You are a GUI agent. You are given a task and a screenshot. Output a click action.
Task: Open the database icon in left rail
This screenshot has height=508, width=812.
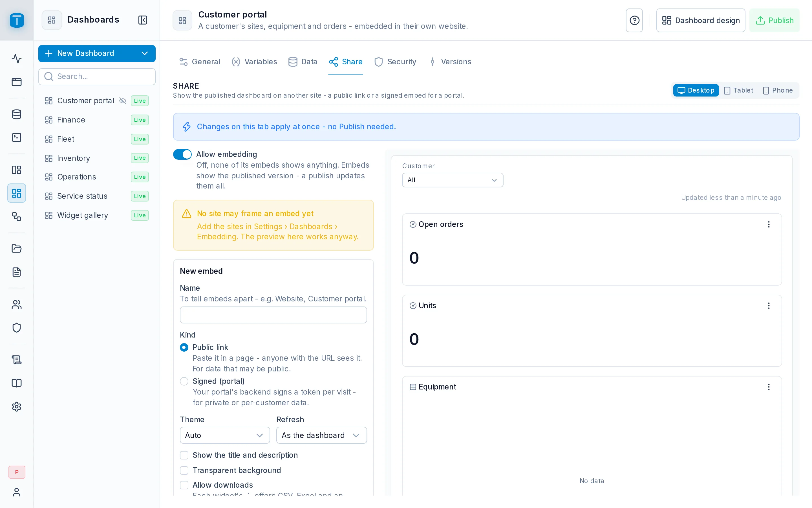(x=16, y=114)
